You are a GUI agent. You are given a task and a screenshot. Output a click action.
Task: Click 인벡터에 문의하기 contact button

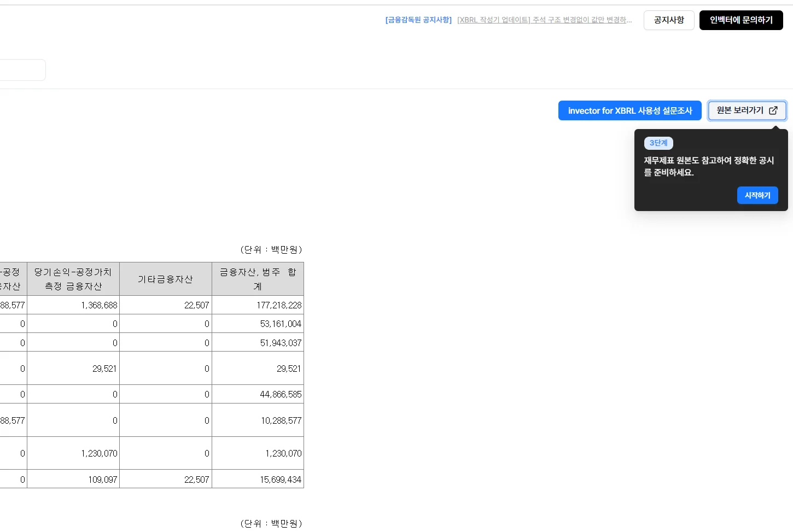click(741, 20)
